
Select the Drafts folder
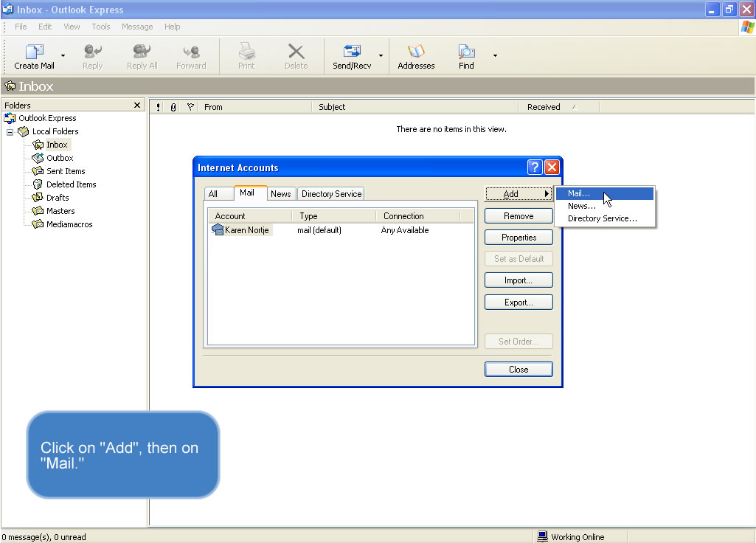click(x=57, y=198)
